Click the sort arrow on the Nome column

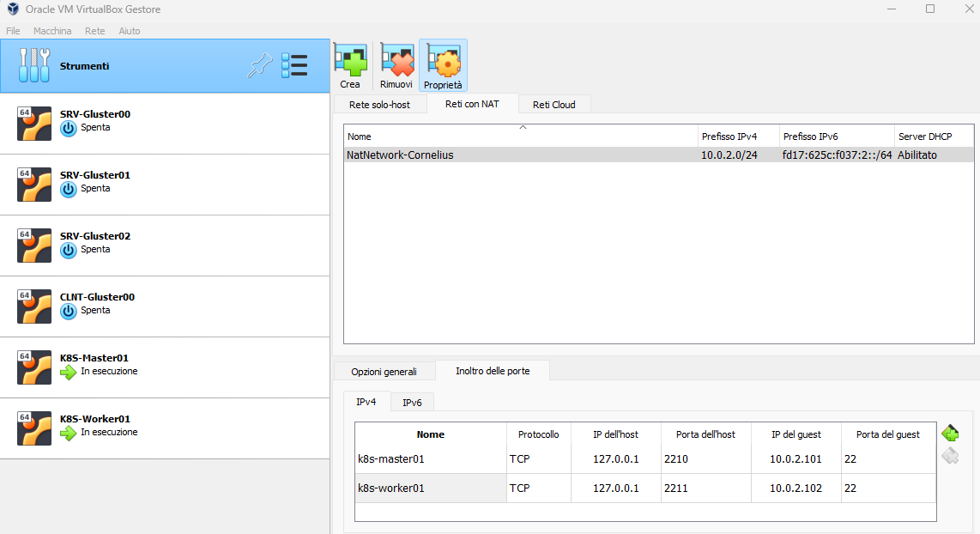(522, 127)
